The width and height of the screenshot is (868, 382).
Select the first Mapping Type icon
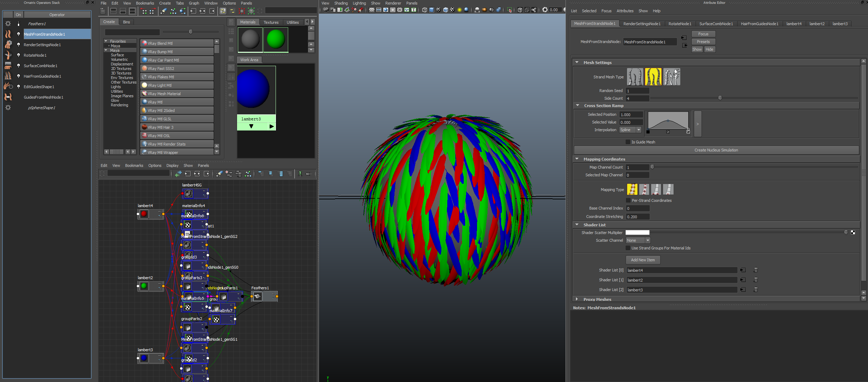(x=632, y=189)
